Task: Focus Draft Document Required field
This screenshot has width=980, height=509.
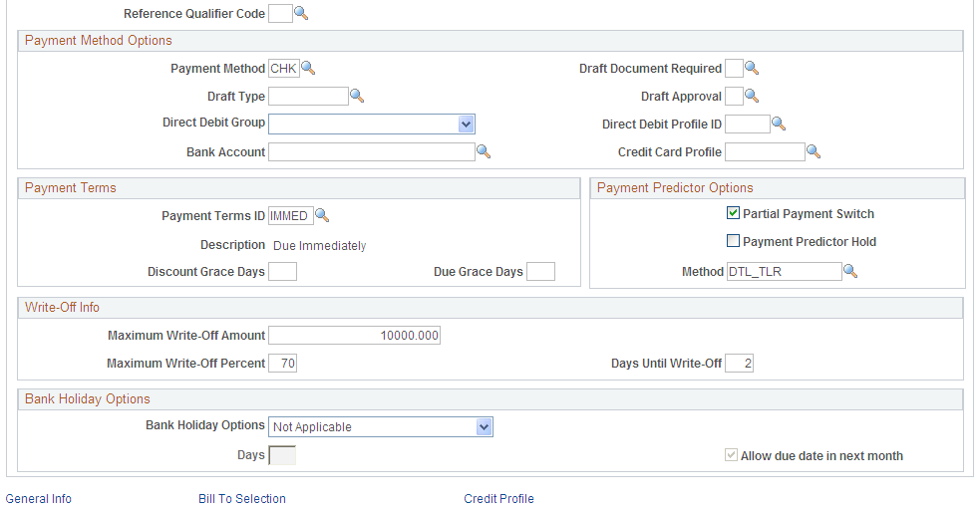Action: click(734, 68)
